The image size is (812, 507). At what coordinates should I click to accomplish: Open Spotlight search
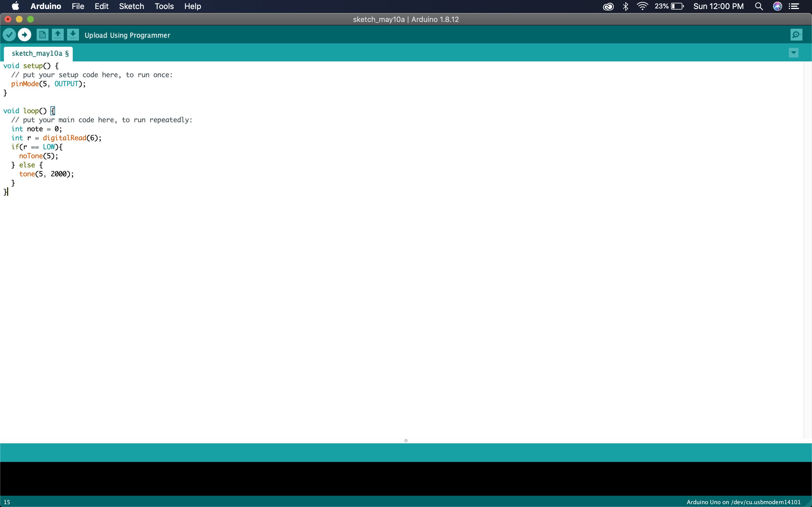759,6
